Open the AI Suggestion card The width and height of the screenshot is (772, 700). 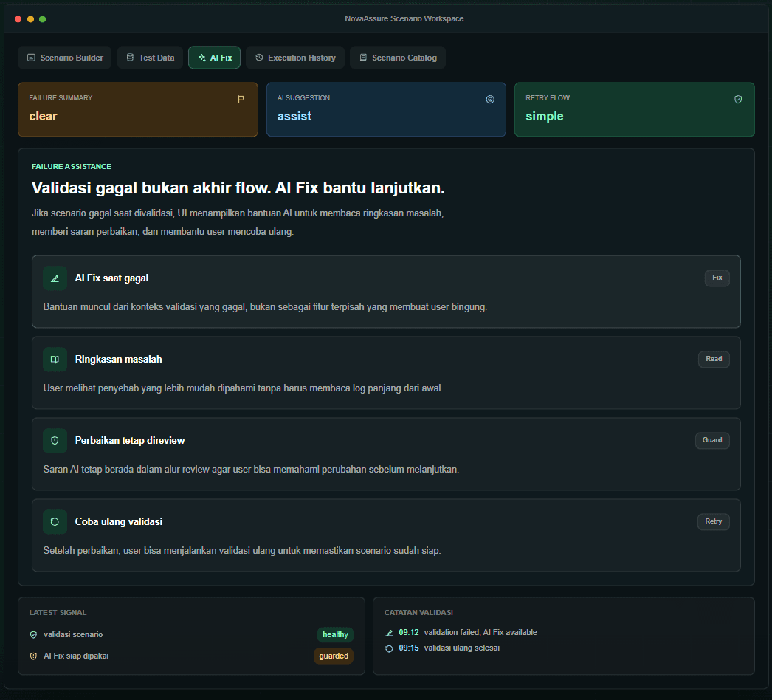click(x=386, y=109)
